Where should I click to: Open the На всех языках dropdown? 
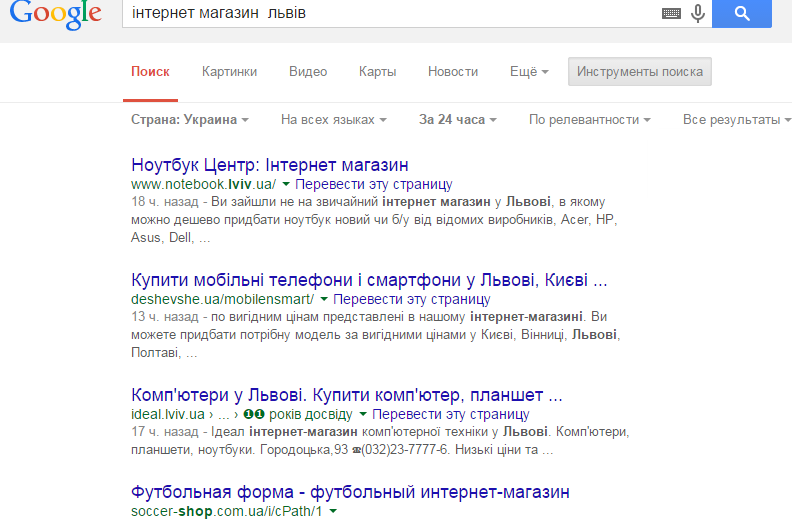tap(334, 120)
